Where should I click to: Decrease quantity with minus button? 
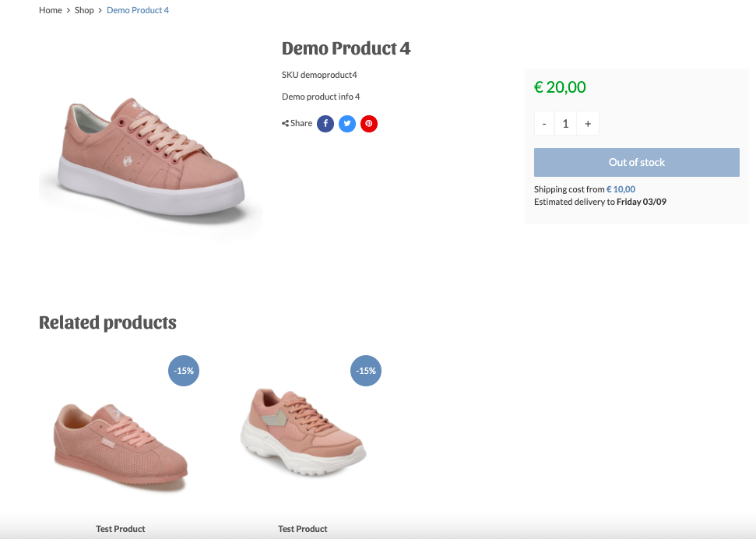544,123
